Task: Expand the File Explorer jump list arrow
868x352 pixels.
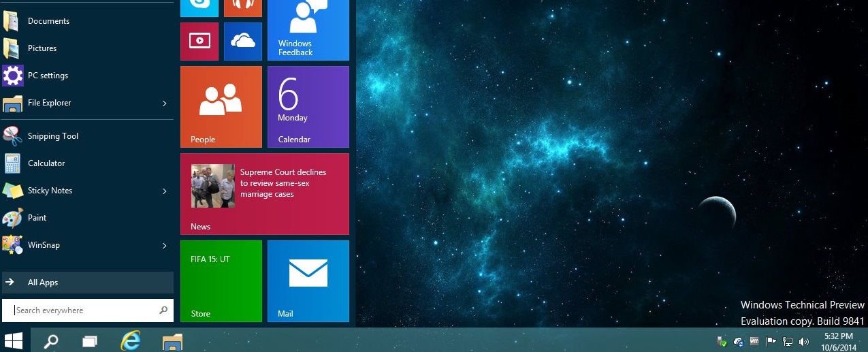Action: point(164,103)
